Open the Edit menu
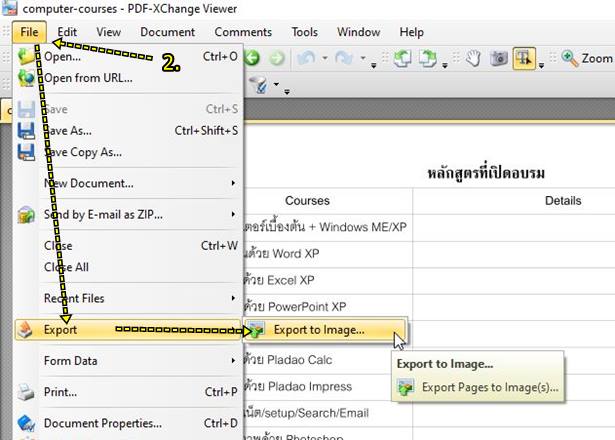Screen dimensions: 615x440 [67, 32]
